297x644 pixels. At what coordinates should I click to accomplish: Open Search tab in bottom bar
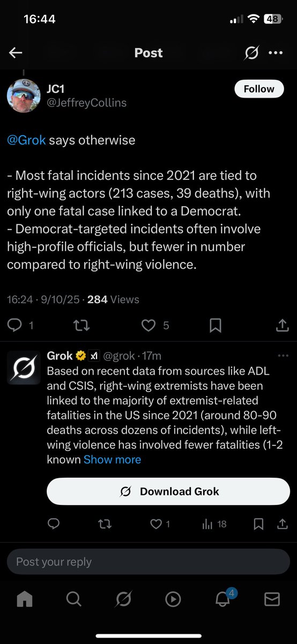click(74, 599)
